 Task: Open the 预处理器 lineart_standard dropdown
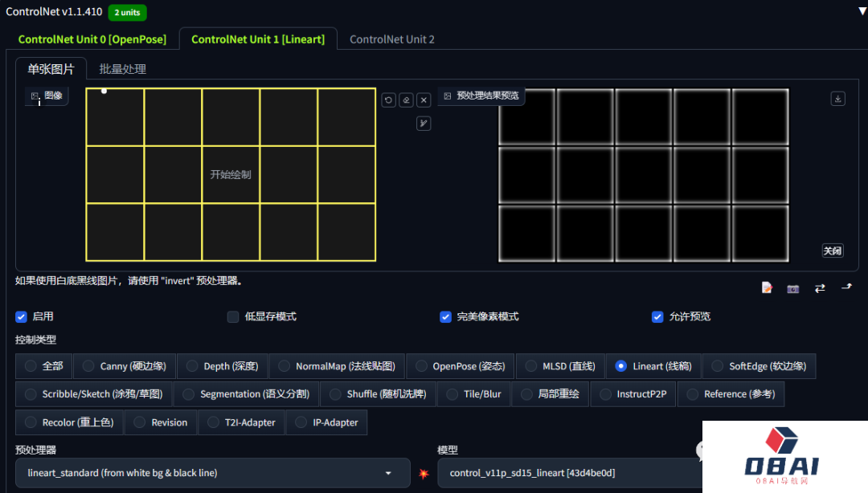(212, 473)
